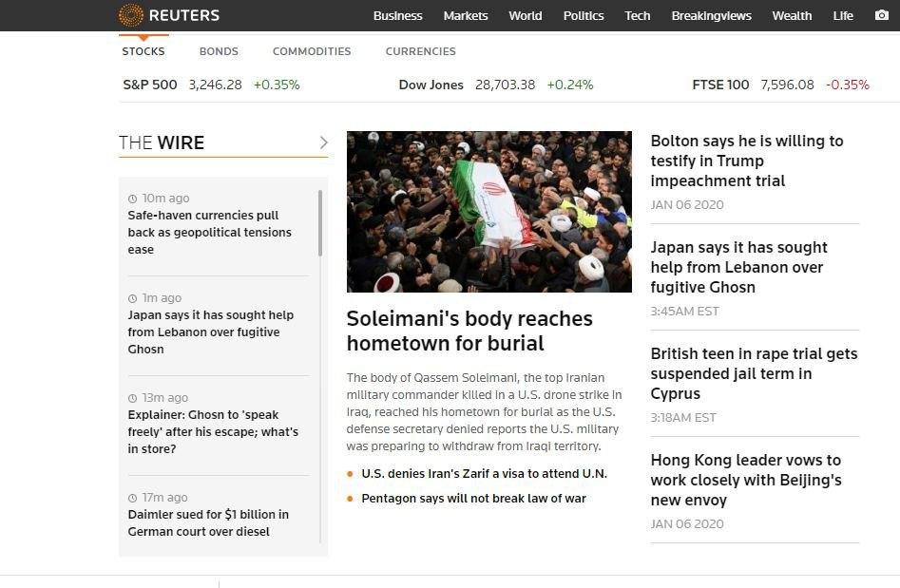Open the Politics menu
The height and width of the screenshot is (588, 900).
(x=584, y=15)
